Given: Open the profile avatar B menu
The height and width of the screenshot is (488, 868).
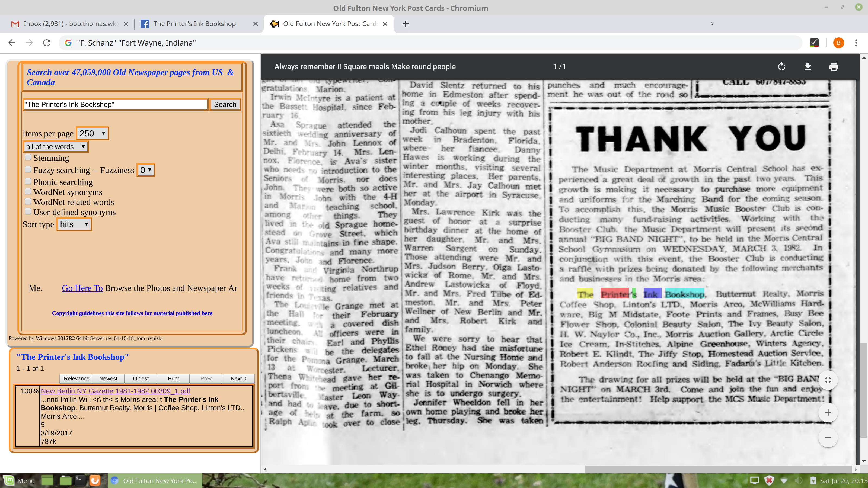Looking at the screenshot, I should 838,43.
